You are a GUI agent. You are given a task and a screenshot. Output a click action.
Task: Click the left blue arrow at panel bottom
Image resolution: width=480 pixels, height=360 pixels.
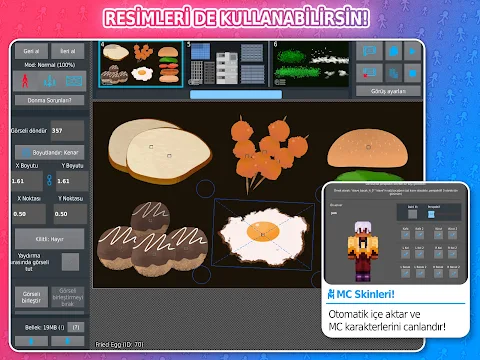(31, 341)
